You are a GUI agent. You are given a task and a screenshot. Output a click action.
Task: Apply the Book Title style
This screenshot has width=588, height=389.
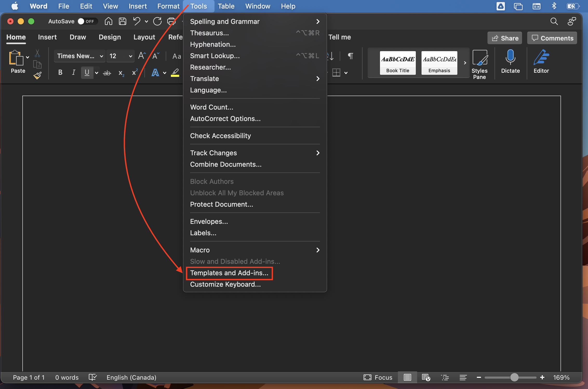click(x=398, y=63)
